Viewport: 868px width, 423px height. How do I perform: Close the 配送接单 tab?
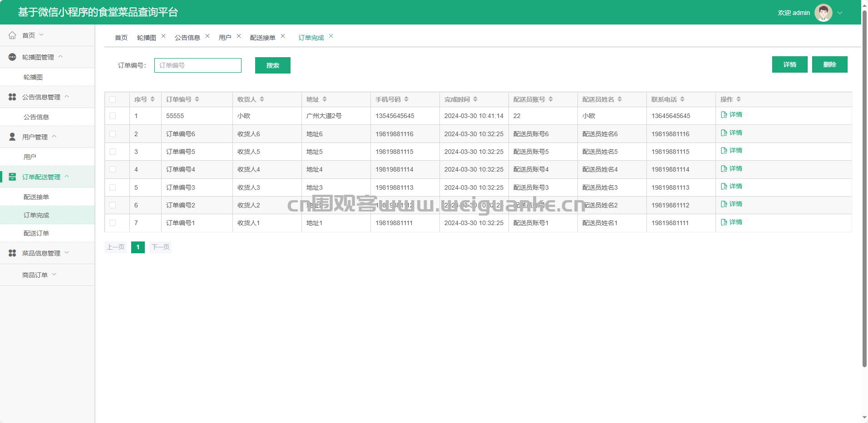(x=283, y=36)
